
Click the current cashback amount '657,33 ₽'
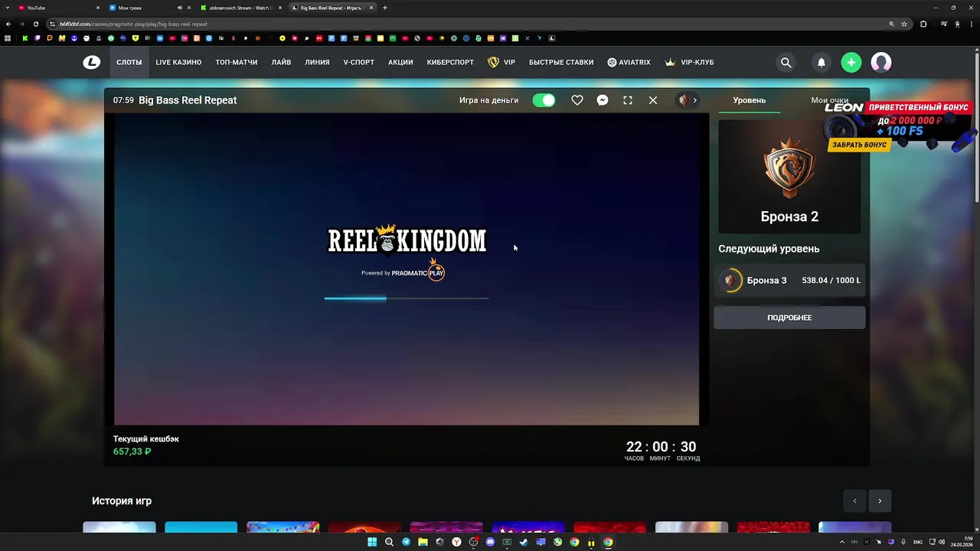coord(132,452)
